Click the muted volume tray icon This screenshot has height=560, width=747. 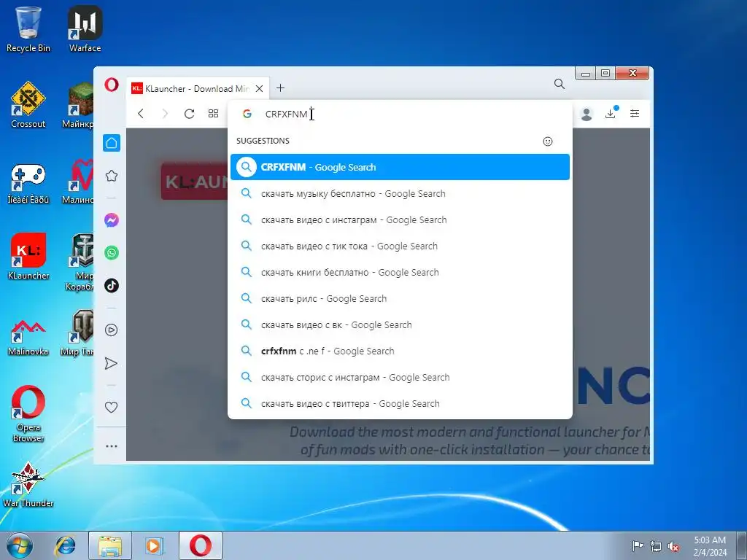(673, 546)
